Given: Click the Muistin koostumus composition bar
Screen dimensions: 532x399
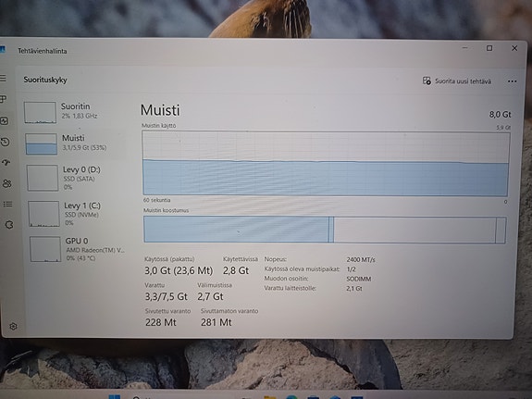Looking at the screenshot, I should click(325, 230).
